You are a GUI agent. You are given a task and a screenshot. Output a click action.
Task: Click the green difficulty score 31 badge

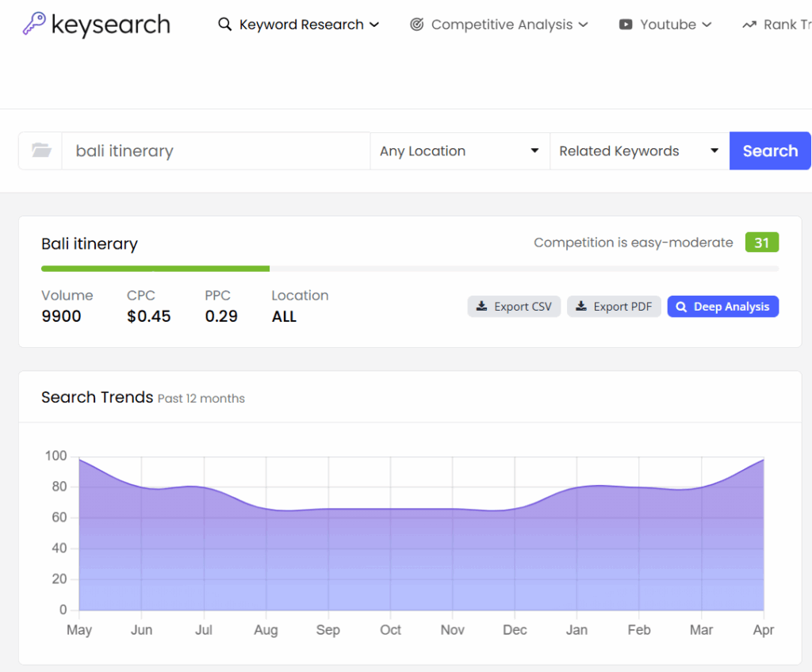click(x=762, y=242)
